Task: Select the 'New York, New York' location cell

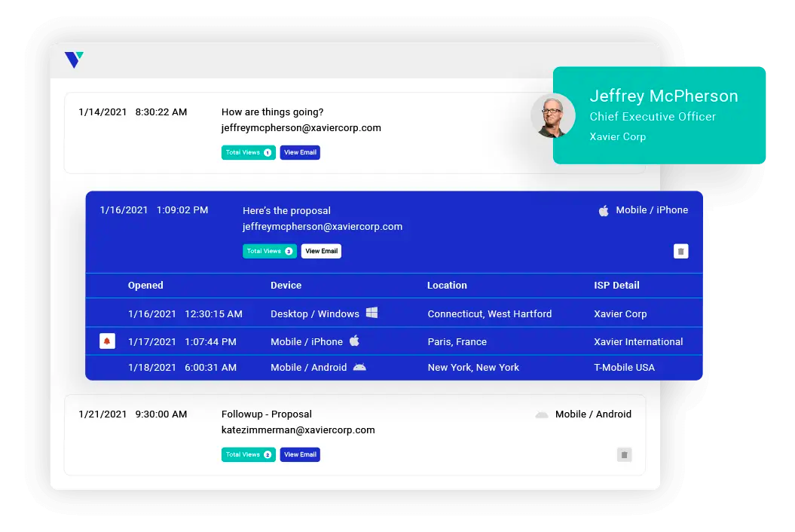Action: (x=473, y=367)
